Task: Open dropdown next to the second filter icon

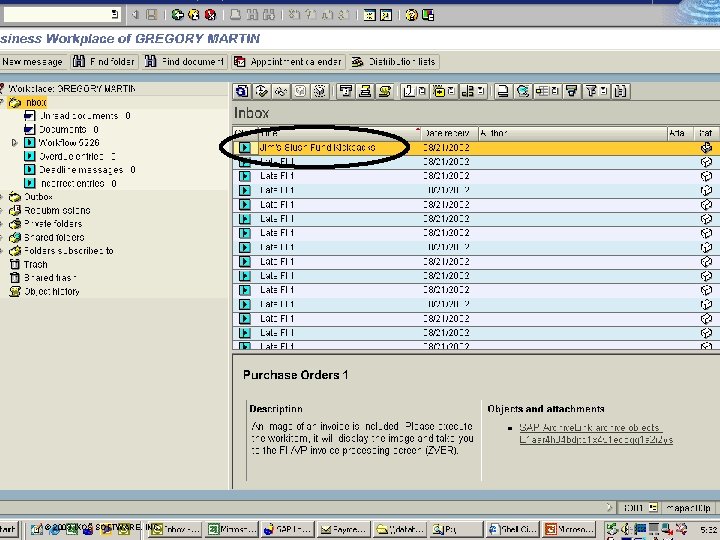Action: pyautogui.click(x=603, y=91)
